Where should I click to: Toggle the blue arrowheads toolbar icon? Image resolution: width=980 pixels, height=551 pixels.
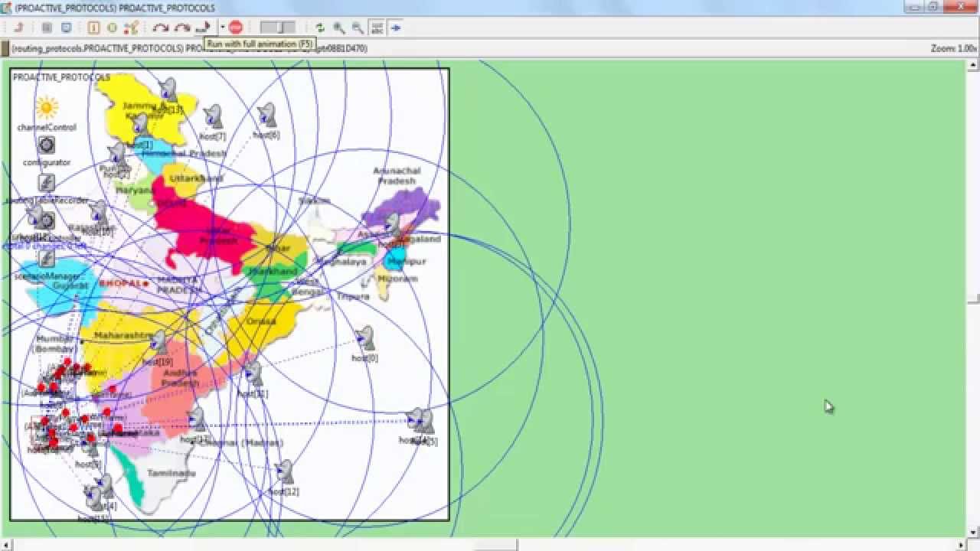[x=396, y=28]
